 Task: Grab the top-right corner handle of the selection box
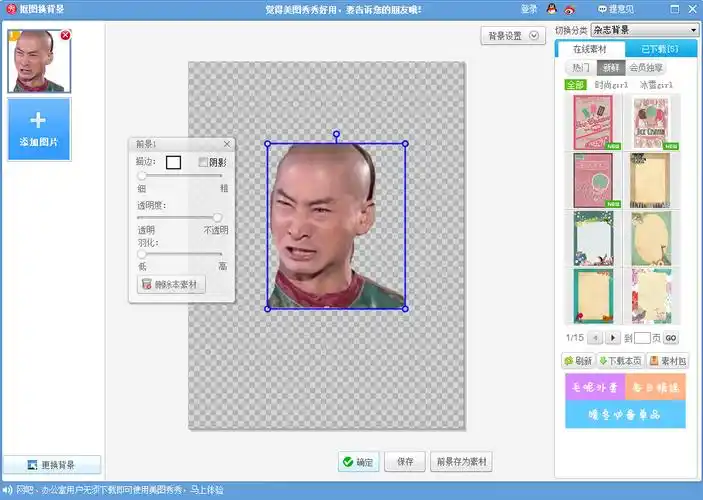(x=405, y=143)
